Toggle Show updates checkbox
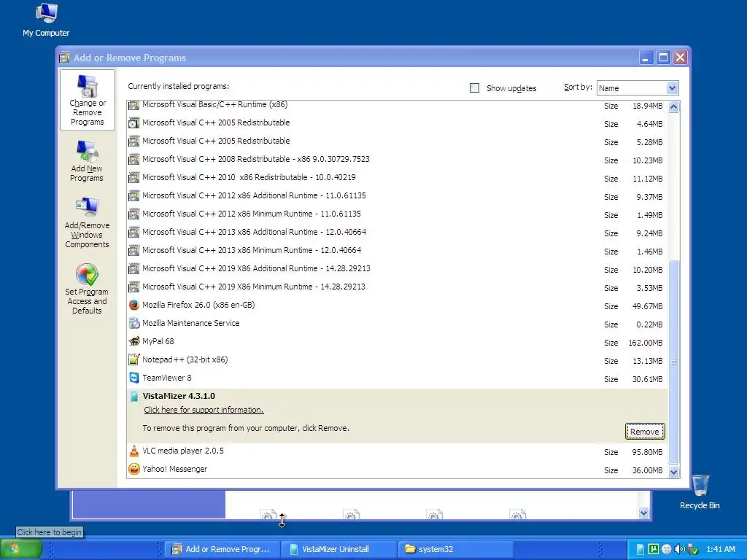 (474, 88)
